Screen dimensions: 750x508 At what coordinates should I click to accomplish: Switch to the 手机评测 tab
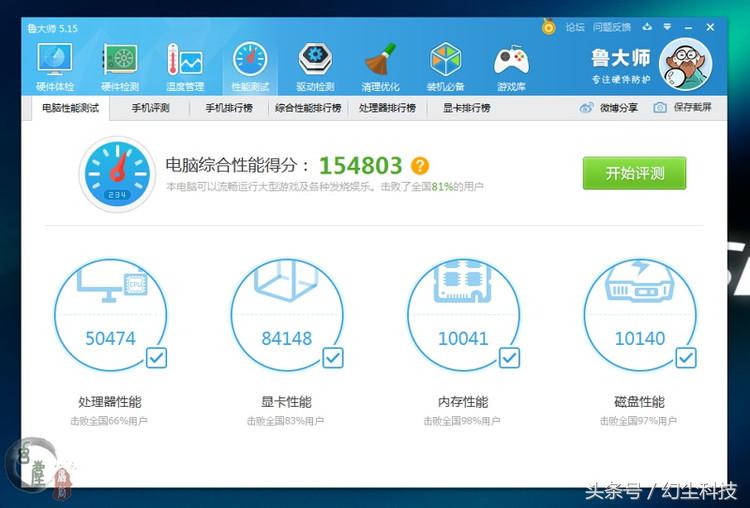pyautogui.click(x=150, y=108)
